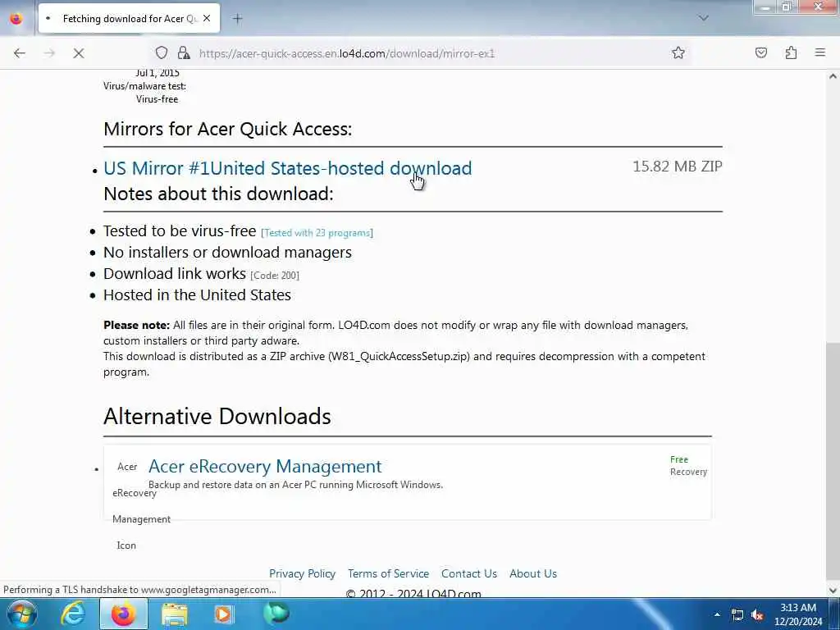
Task: Open the muted volume tray icon
Action: 757,615
